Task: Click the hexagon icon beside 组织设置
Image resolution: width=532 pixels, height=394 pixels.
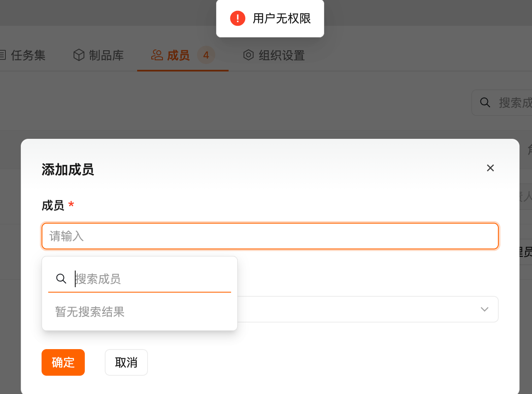Action: (x=249, y=55)
